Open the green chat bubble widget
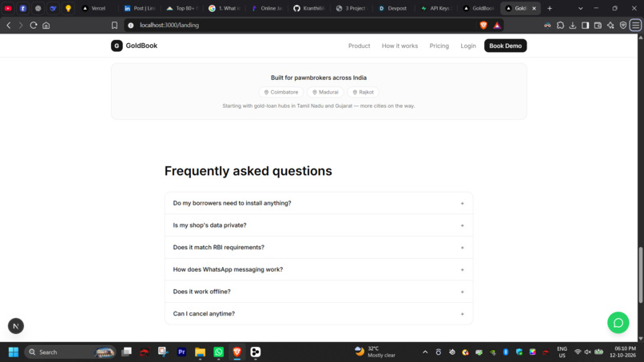Viewport: 644px width, 362px height. coord(618,323)
